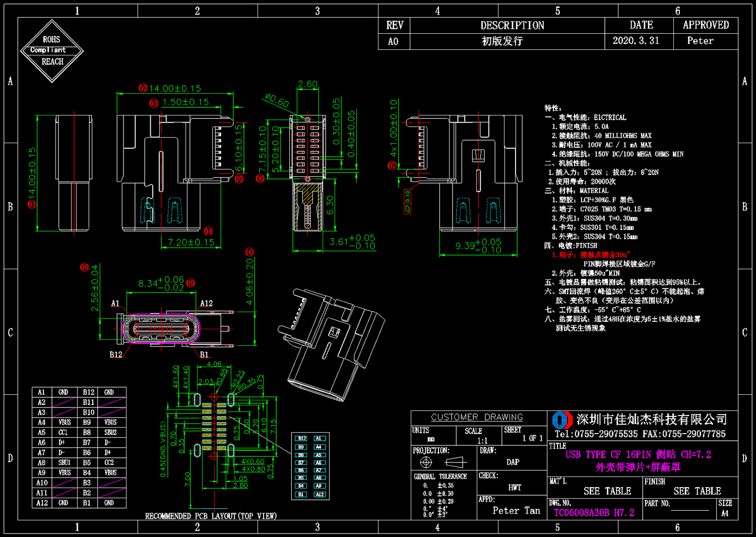Click the USB TYPE CF 16PIN title text
Image resolution: width=756 pixels, height=537 pixels.
pyautogui.click(x=638, y=454)
